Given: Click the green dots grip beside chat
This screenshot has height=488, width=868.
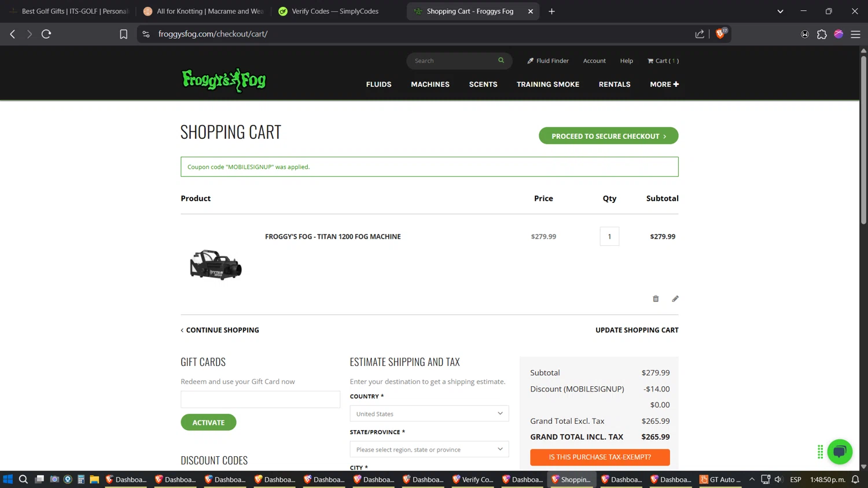Looking at the screenshot, I should coord(820,452).
